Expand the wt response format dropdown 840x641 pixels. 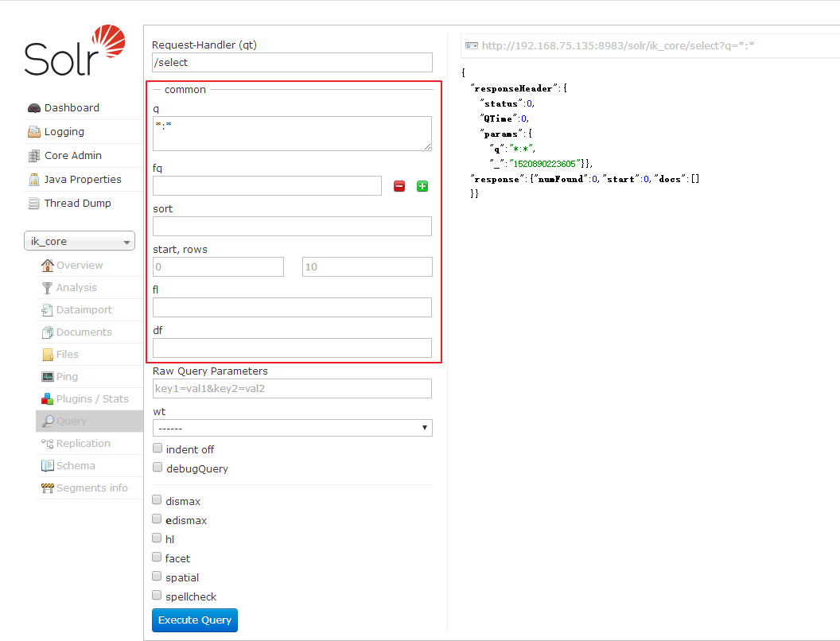(x=292, y=428)
